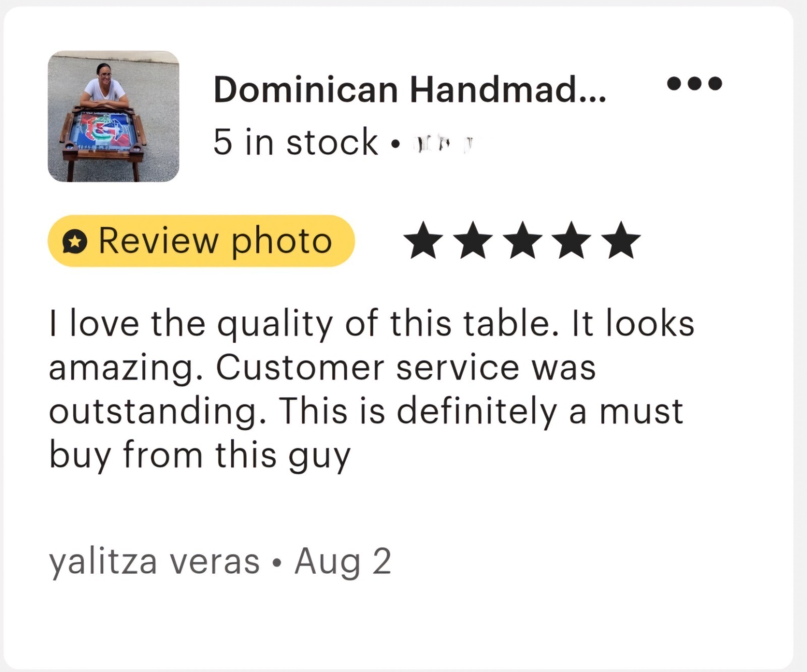
Task: Click the person in white shirt in thumbnail
Action: 104,86
